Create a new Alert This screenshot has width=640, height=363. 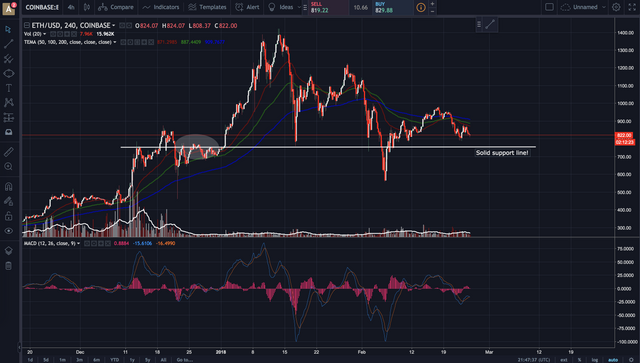click(247, 7)
